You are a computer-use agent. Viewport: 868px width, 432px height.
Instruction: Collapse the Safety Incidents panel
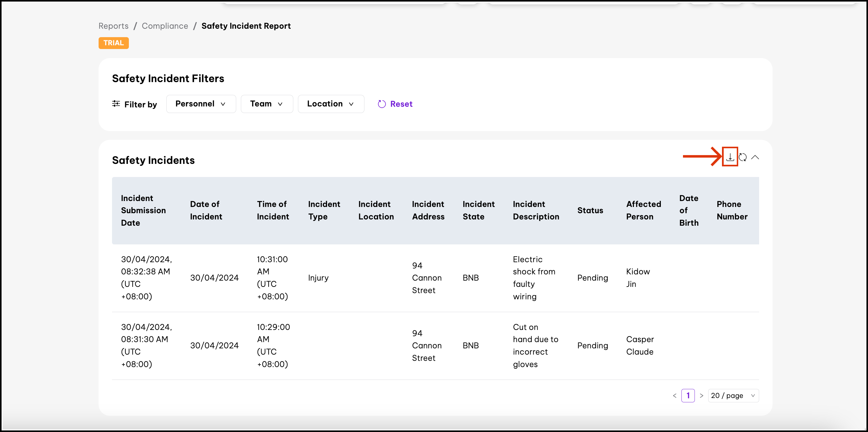coord(755,157)
